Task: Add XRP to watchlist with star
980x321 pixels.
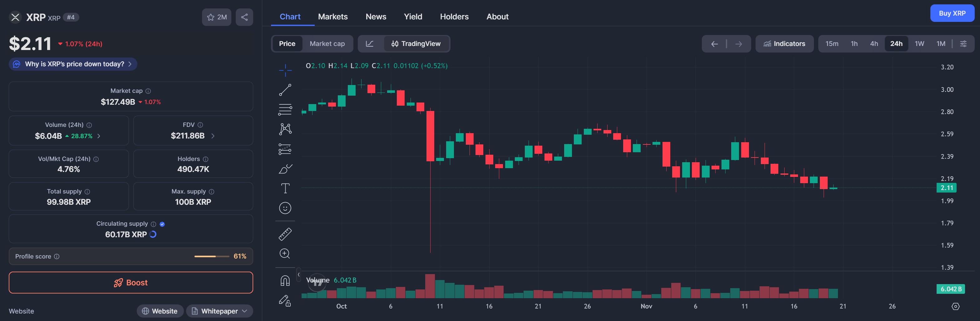Action: 216,17
